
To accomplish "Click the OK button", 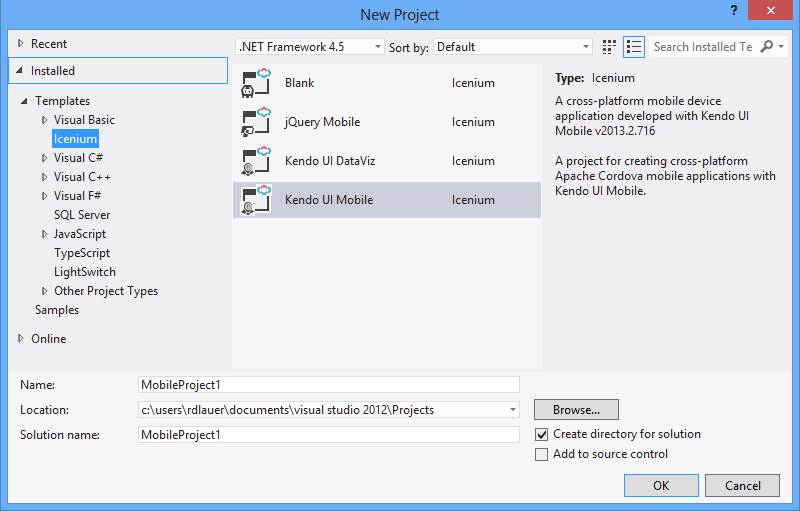I will 661,486.
